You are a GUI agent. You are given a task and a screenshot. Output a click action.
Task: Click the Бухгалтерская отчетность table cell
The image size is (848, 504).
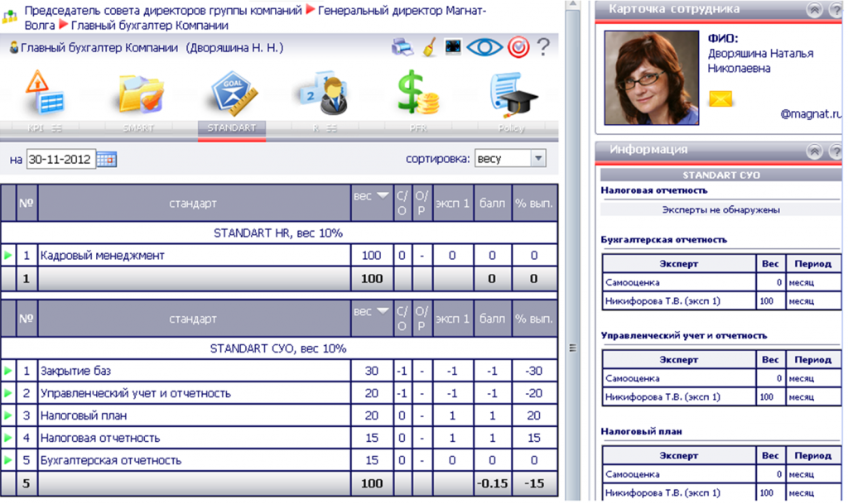click(x=194, y=460)
